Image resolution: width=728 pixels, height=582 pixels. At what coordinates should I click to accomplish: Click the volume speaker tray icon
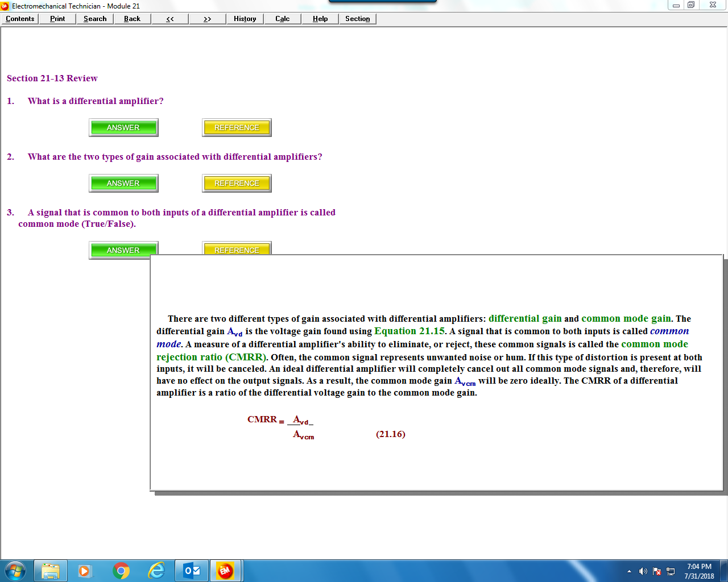643,571
